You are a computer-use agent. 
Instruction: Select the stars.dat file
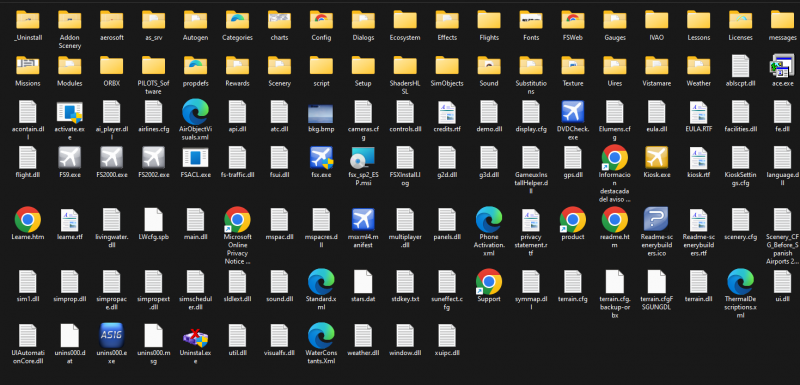363,281
